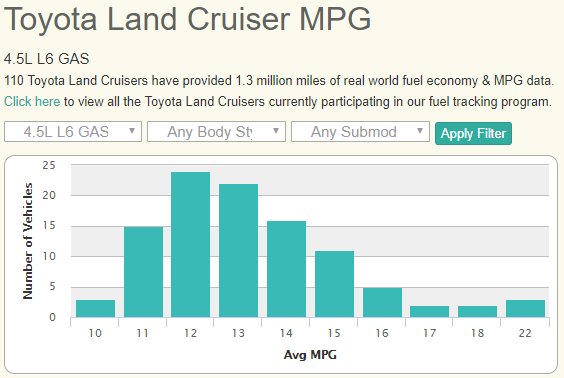Select the bar for 18 MPG
Viewport: 564px width, 378px height.
pyautogui.click(x=477, y=311)
